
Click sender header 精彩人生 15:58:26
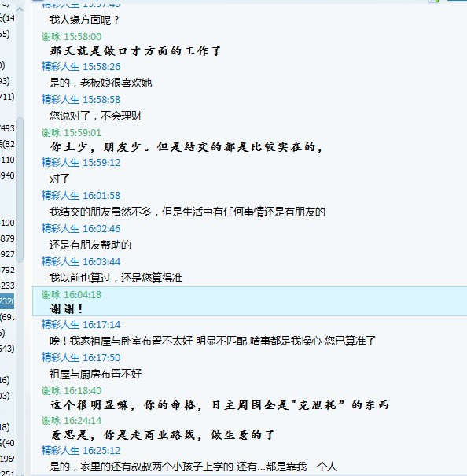pos(81,66)
